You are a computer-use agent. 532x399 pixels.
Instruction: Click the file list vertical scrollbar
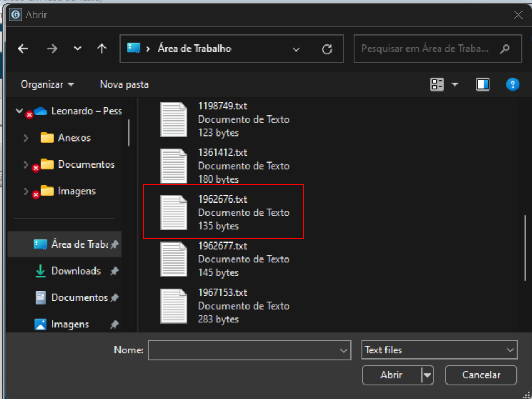click(525, 248)
